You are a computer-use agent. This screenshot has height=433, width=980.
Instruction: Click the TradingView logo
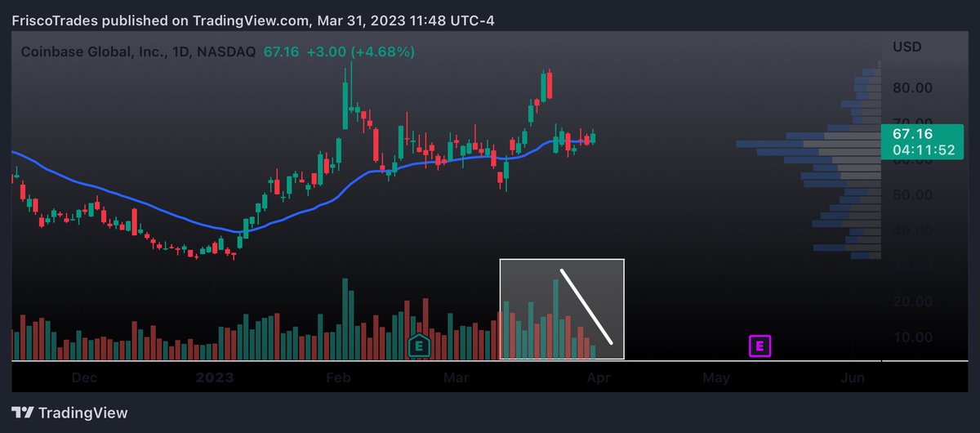[x=69, y=413]
